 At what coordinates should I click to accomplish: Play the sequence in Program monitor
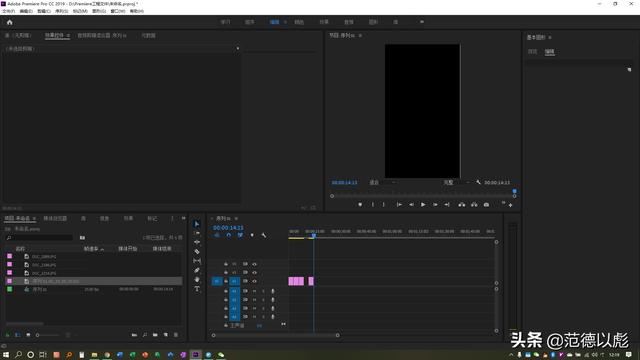(423, 204)
